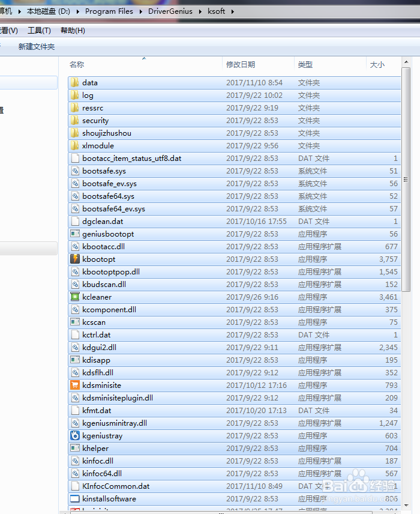Sort by the 修改日期 column header
This screenshot has width=420, height=514.
[x=258, y=64]
